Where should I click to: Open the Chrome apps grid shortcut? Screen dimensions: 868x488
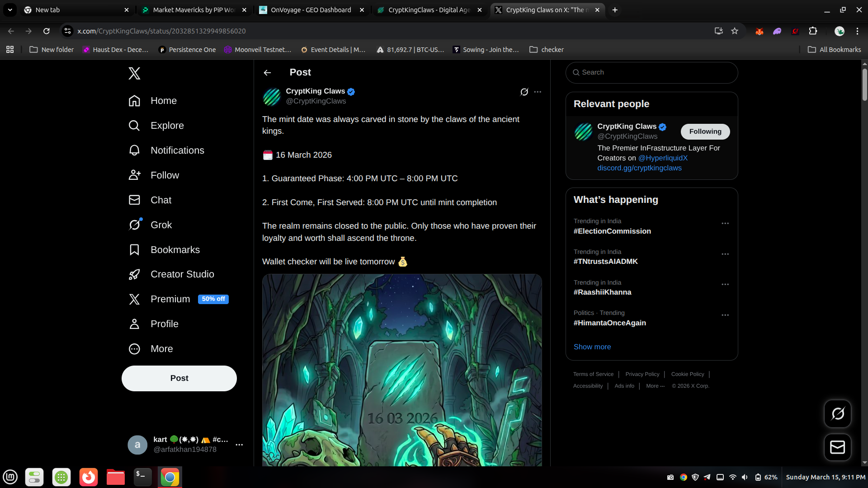pos(10,50)
